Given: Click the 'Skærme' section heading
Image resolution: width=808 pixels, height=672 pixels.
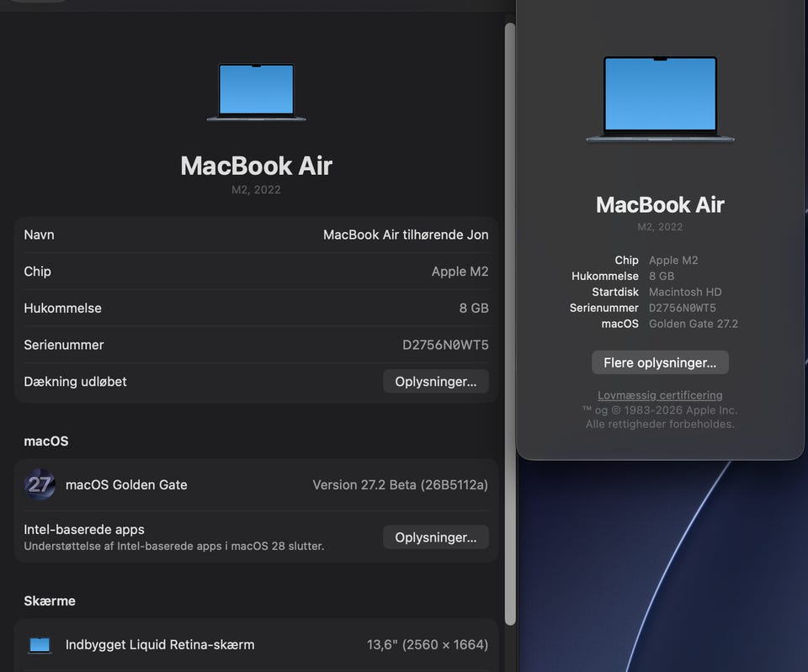Looking at the screenshot, I should [x=50, y=601].
